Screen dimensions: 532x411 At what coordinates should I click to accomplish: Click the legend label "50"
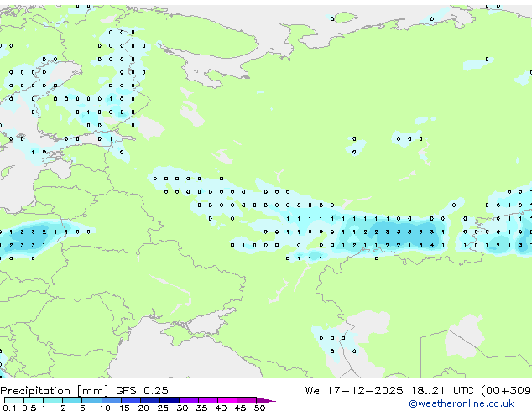point(259,408)
